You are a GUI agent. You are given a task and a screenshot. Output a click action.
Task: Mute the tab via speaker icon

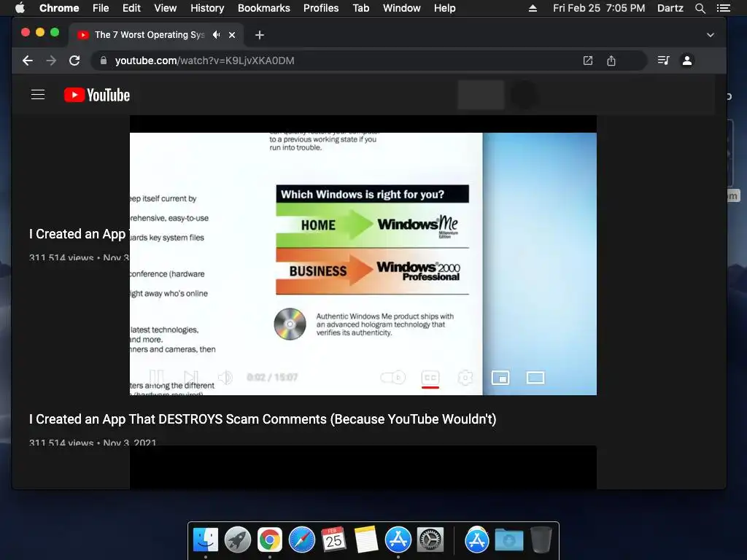(216, 35)
